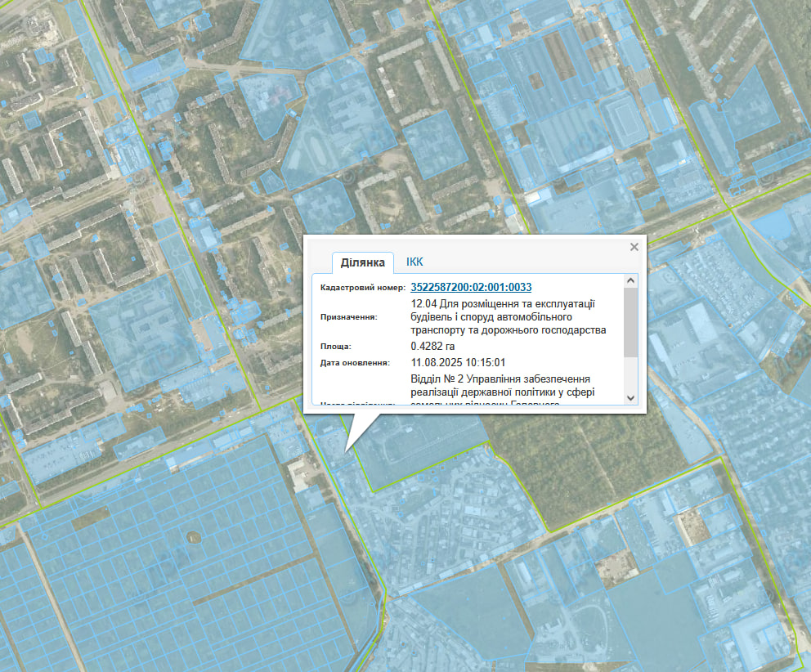Select the Ділянка tab
811x672 pixels.
[x=362, y=262]
